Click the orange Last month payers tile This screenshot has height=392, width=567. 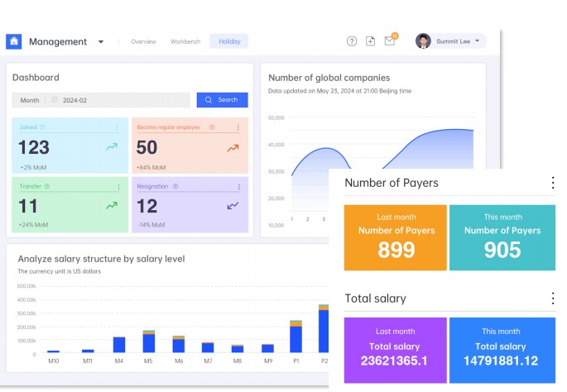click(x=396, y=237)
